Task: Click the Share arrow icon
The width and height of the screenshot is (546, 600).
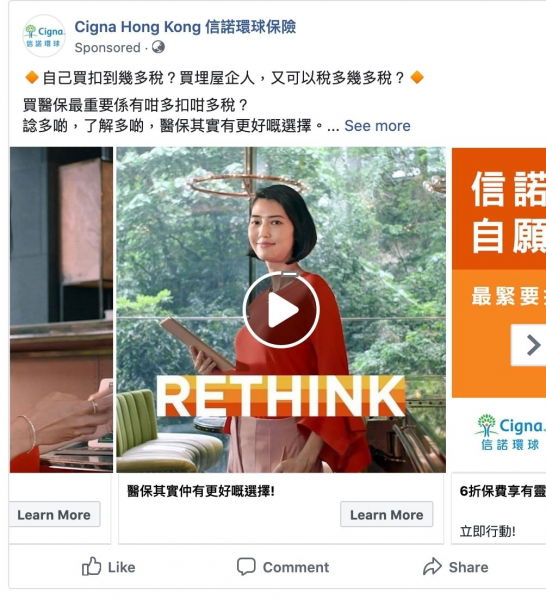Action: pos(432,567)
